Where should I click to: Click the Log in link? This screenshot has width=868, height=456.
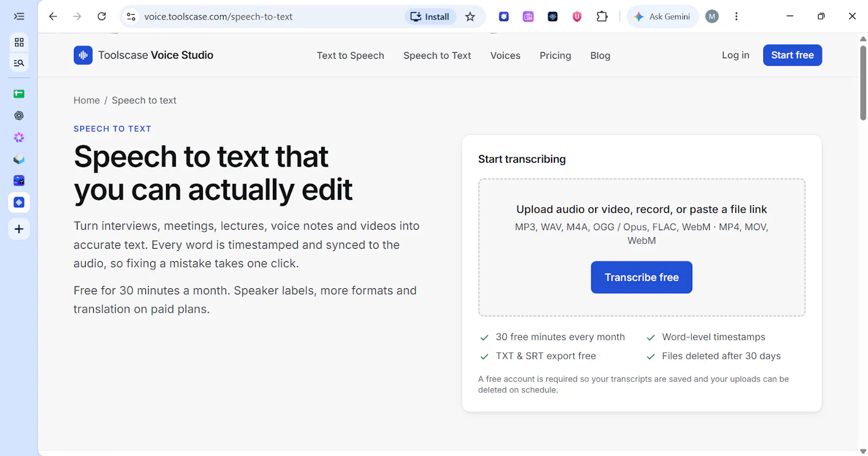click(x=735, y=55)
